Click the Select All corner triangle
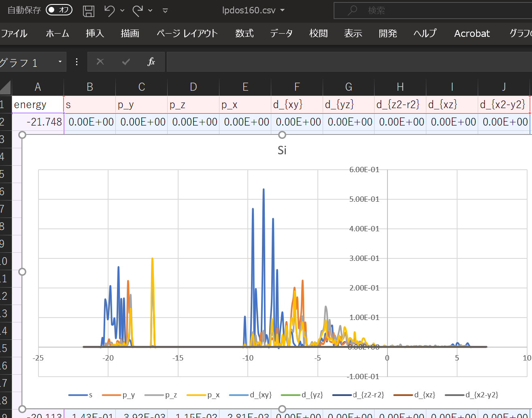Screen dimensions: 532x418 pyautogui.click(x=6, y=87)
